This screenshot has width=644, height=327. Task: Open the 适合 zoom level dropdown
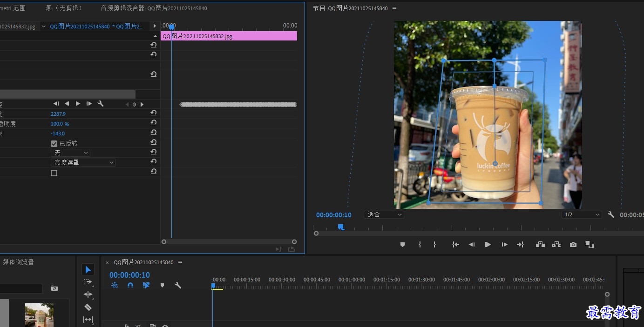click(384, 214)
